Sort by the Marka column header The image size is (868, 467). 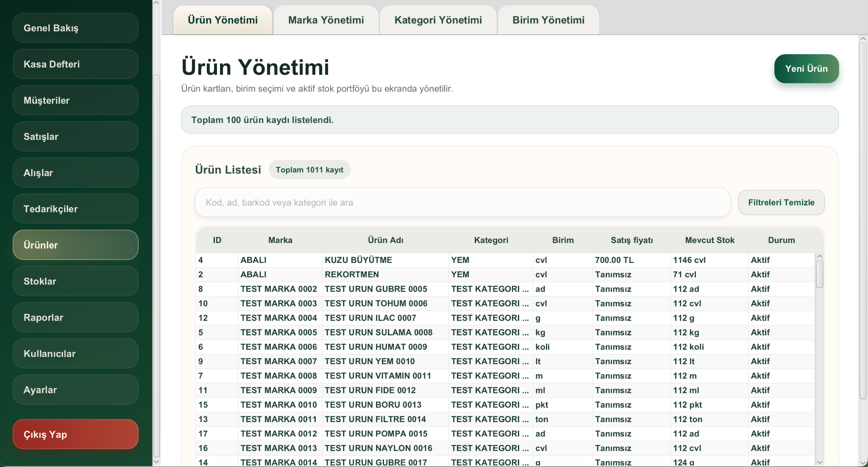pyautogui.click(x=280, y=240)
